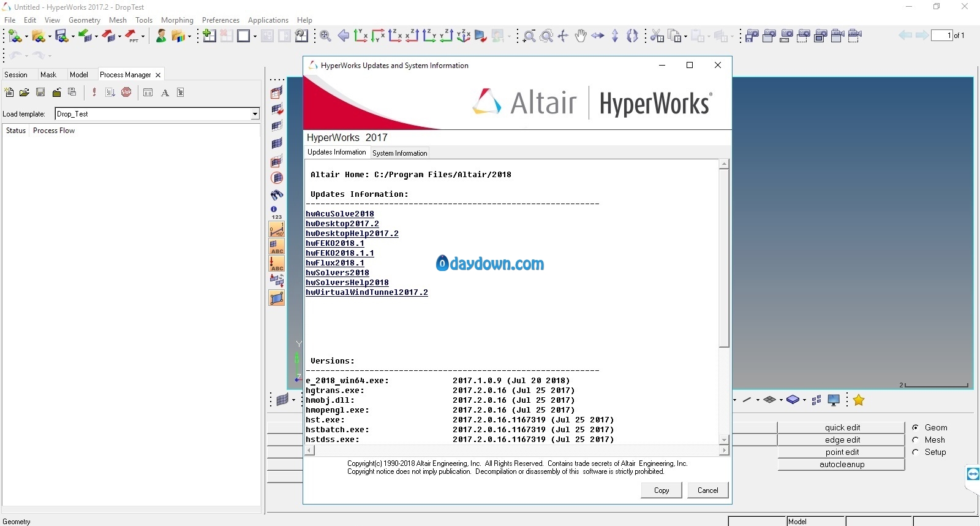Click the New Session toolbar icon
Viewport: 980px width, 526px height.
coord(15,36)
